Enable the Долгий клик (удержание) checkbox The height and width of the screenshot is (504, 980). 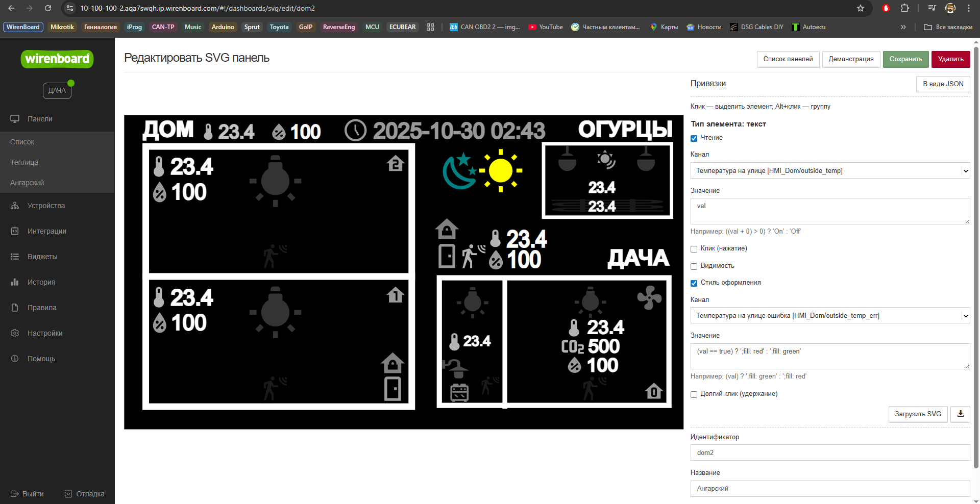coord(694,394)
